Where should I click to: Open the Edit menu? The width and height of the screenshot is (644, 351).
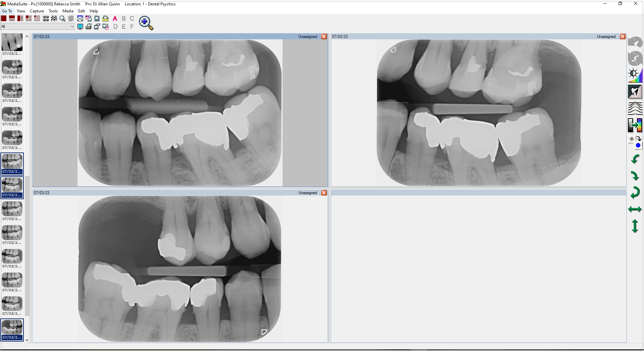coord(82,11)
